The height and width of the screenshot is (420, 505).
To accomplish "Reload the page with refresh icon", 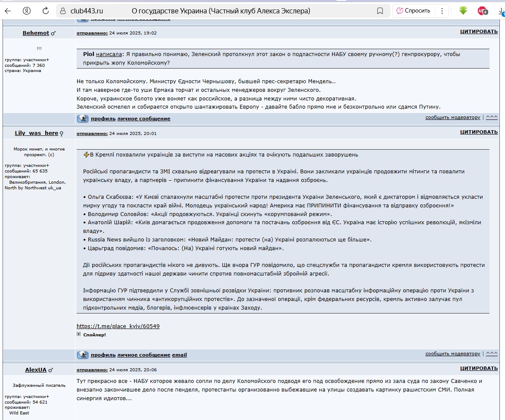I will [46, 11].
